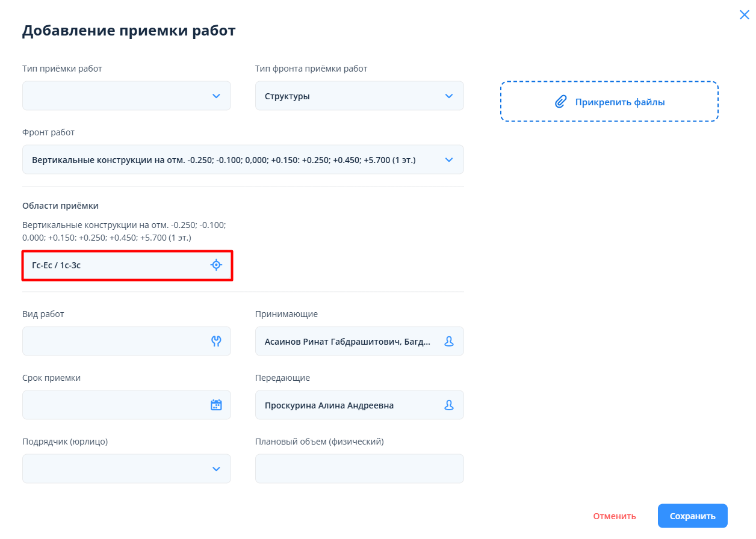This screenshot has height=539, width=756.
Task: Click the Асаинов Ринат Габдрашитович value
Action: [x=347, y=342]
